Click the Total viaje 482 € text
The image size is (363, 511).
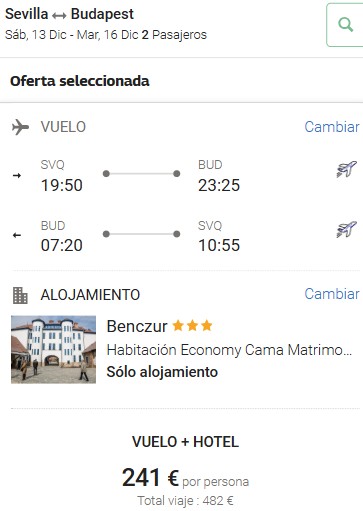pyautogui.click(x=185, y=501)
